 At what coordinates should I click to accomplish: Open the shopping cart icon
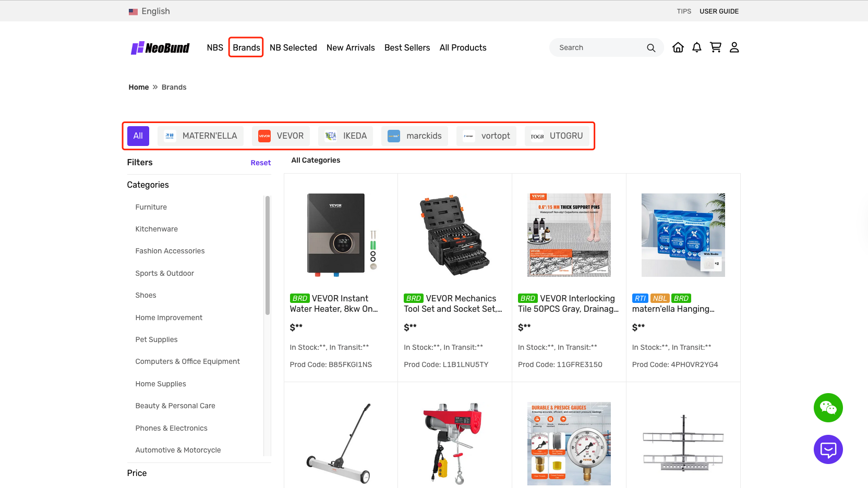[x=716, y=47]
